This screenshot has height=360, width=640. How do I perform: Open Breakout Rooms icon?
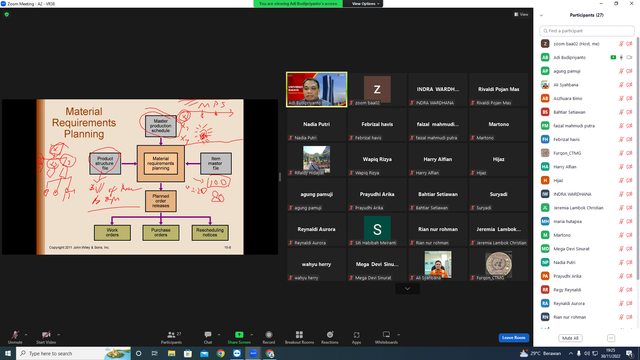click(299, 335)
